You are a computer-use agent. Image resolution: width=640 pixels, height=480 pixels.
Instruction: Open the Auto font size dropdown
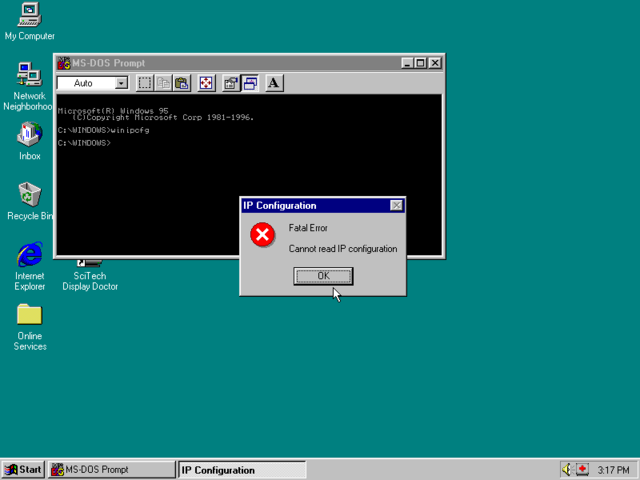point(121,83)
